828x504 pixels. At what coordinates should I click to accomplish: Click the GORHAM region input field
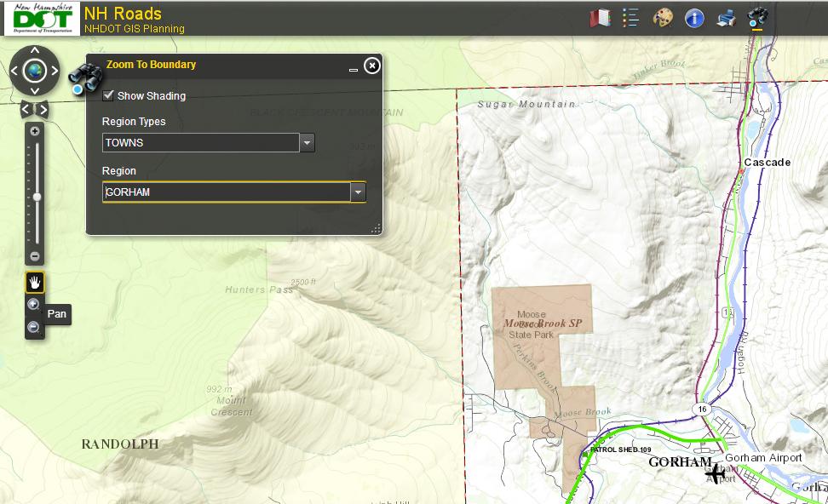[x=227, y=192]
